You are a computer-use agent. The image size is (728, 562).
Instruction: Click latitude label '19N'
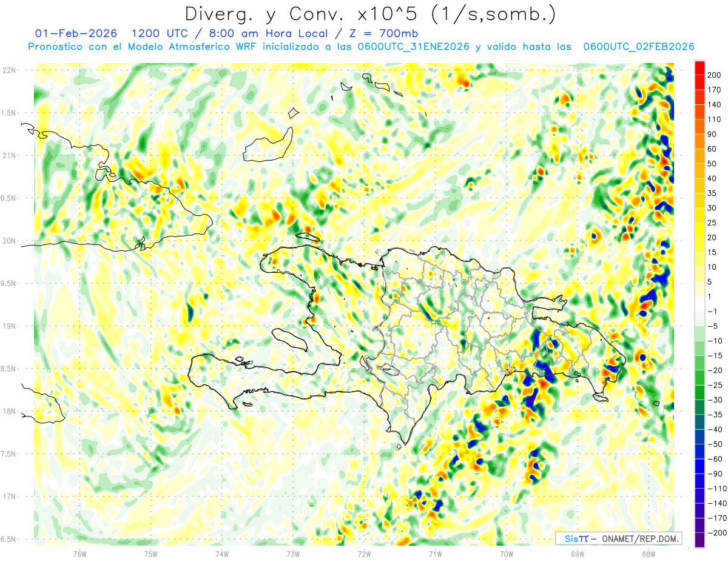pos(10,326)
